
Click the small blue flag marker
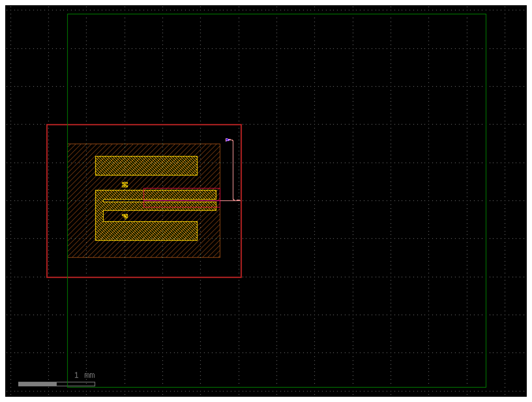[228, 140]
